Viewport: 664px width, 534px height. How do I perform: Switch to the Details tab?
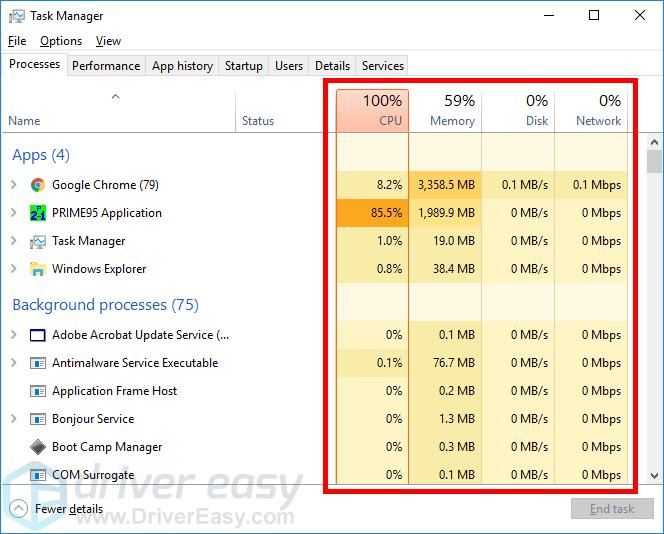(x=332, y=66)
